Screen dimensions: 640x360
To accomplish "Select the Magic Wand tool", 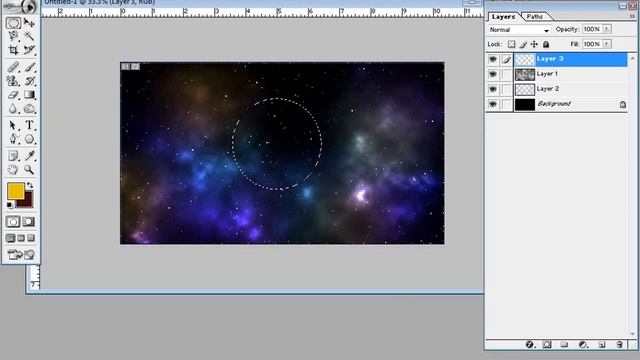I will [29, 36].
